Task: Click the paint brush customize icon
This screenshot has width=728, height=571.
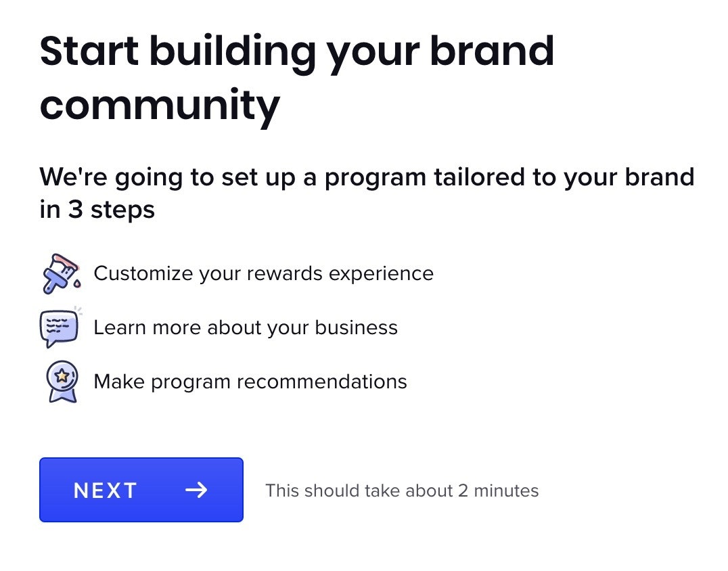Action: 60,274
